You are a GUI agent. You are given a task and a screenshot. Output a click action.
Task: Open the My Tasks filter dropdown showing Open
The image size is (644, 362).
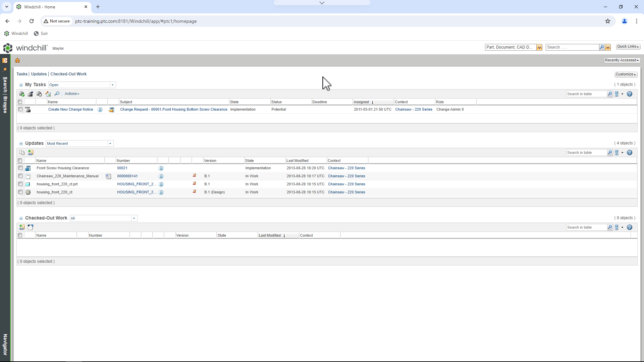(x=82, y=85)
